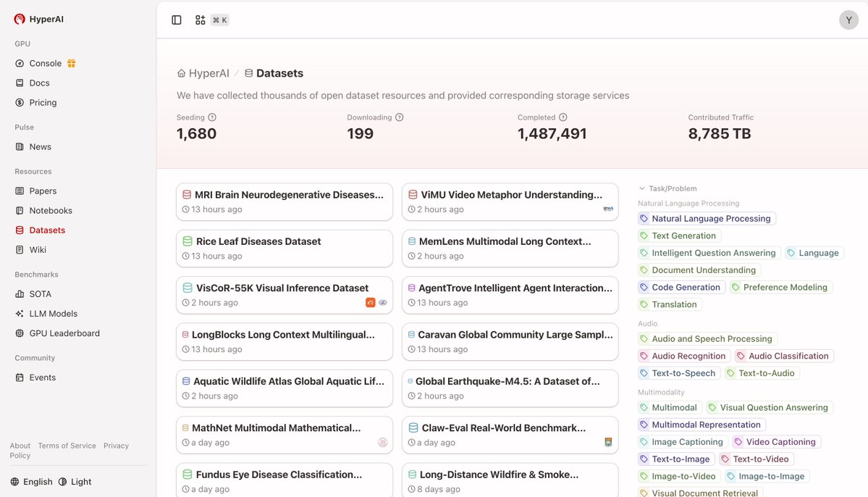Open MemLens Multimodal Long Context dataset
The width and height of the screenshot is (868, 497).
coord(510,248)
